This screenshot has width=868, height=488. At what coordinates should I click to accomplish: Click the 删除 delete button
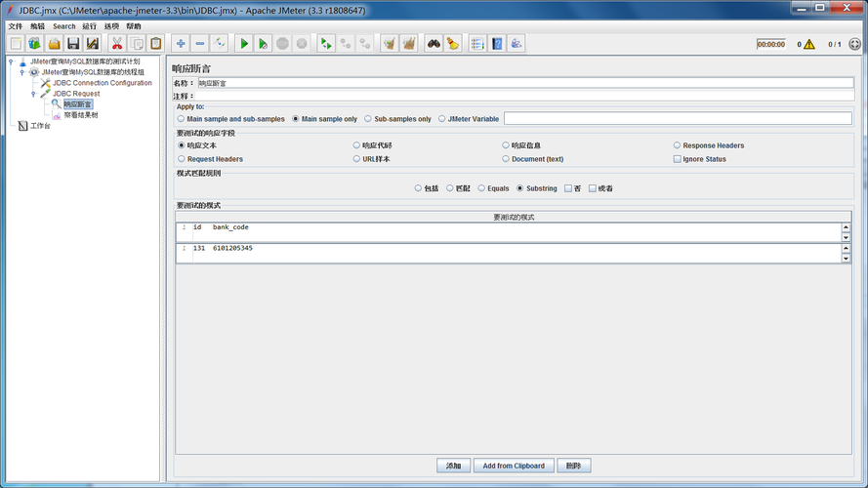click(x=573, y=466)
